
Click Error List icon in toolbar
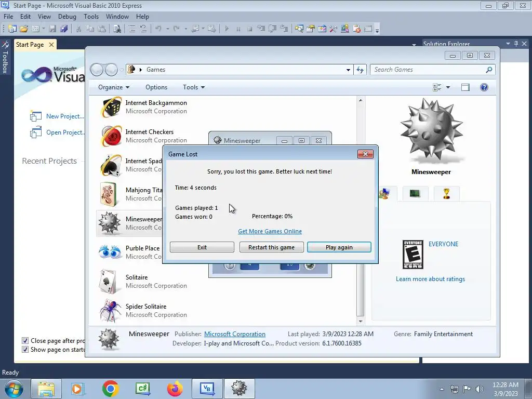pos(356,29)
